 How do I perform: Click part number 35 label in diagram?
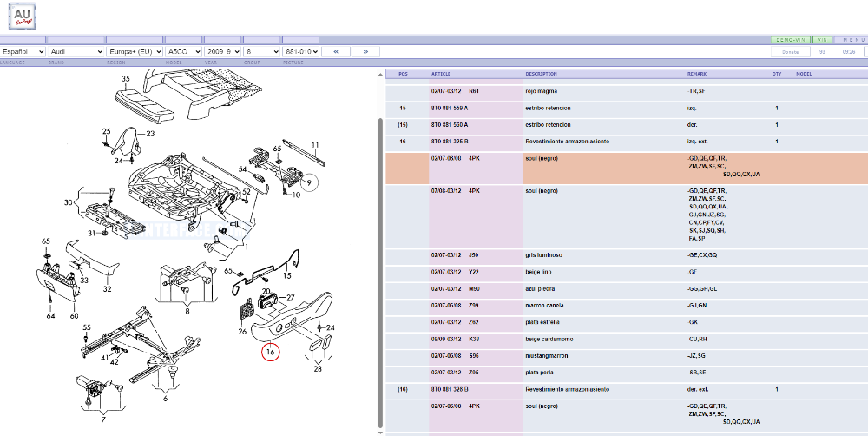click(126, 79)
